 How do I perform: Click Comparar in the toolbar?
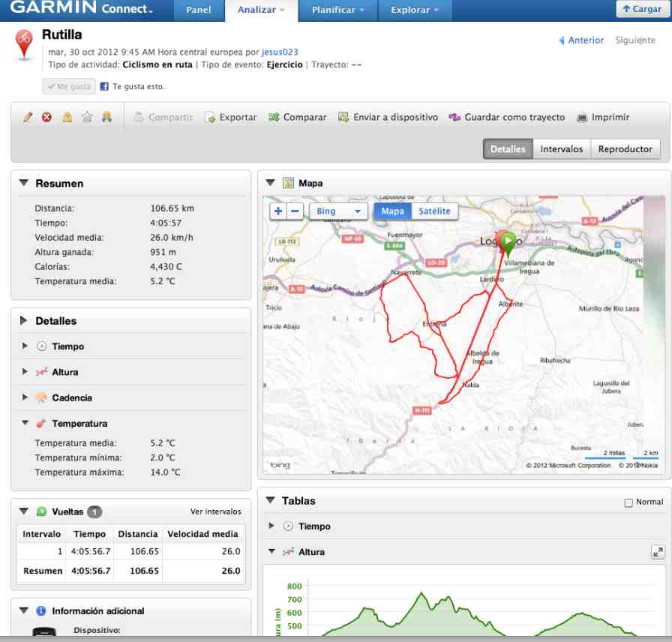(297, 117)
